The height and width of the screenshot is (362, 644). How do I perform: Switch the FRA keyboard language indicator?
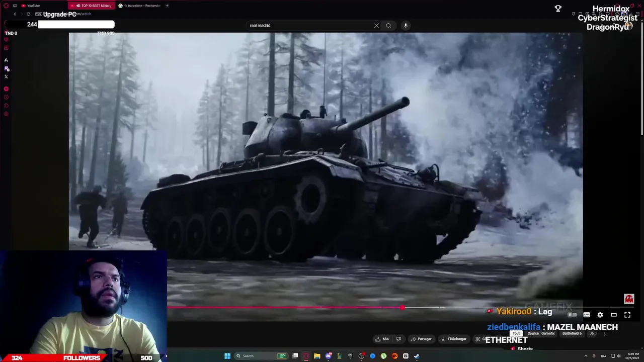pos(603,356)
